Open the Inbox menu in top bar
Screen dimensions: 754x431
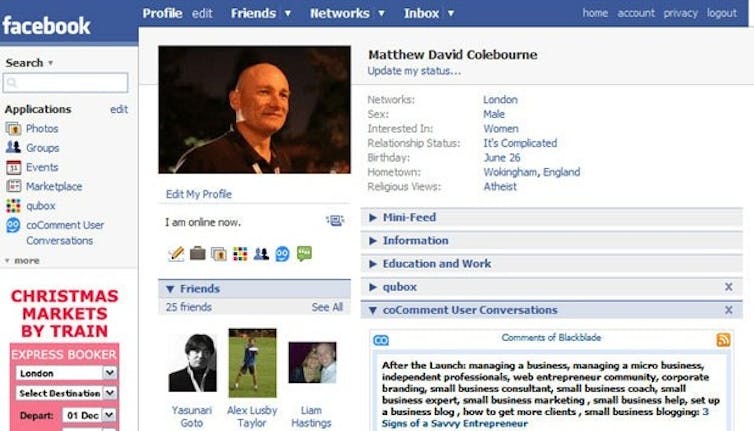tap(429, 13)
